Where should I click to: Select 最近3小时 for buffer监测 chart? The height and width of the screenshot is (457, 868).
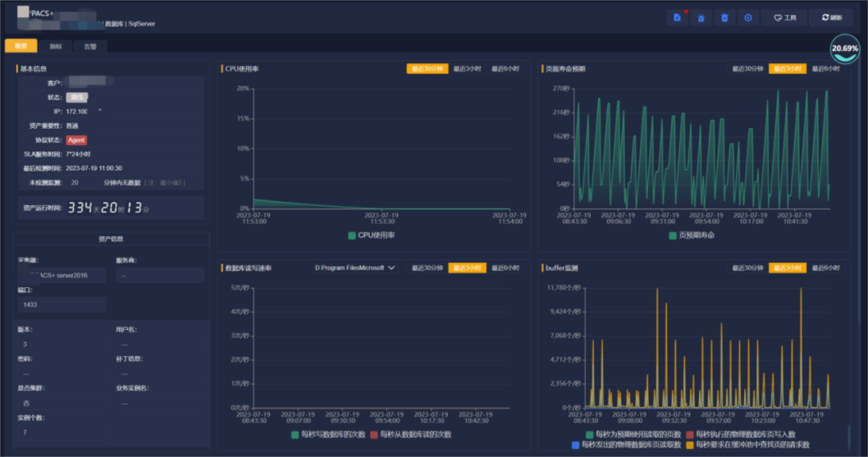(x=787, y=268)
